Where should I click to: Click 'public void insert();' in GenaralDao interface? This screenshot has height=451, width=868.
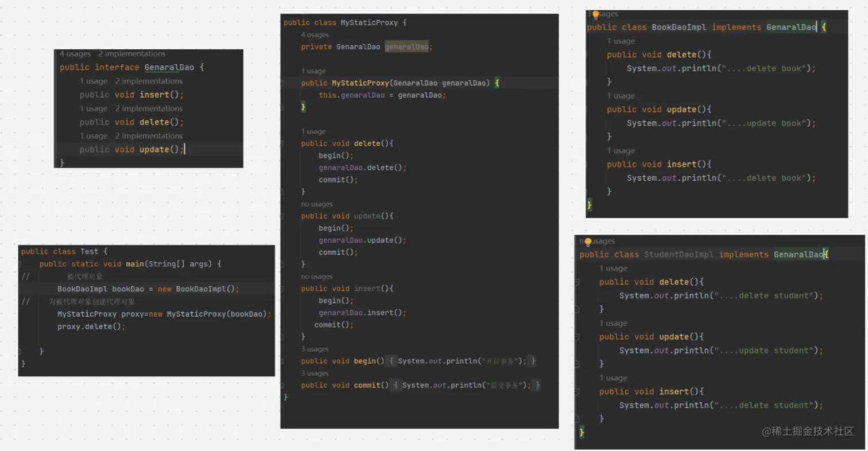tap(132, 95)
